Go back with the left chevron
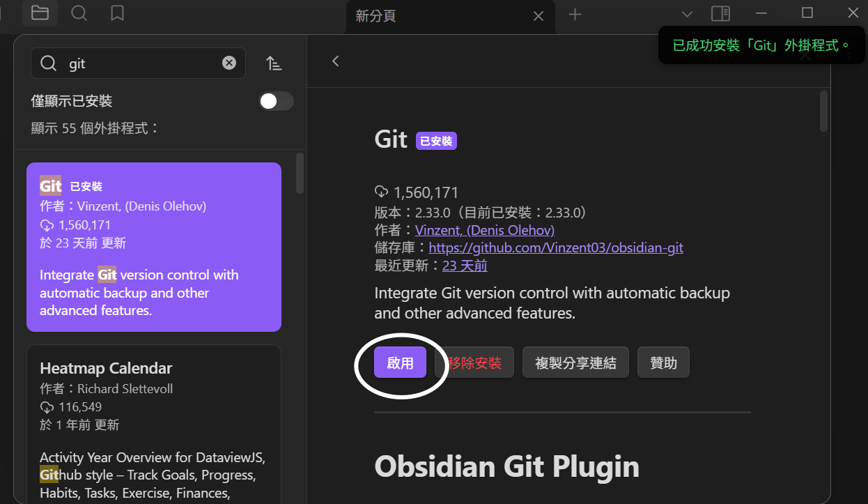The height and width of the screenshot is (504, 868). tap(336, 61)
